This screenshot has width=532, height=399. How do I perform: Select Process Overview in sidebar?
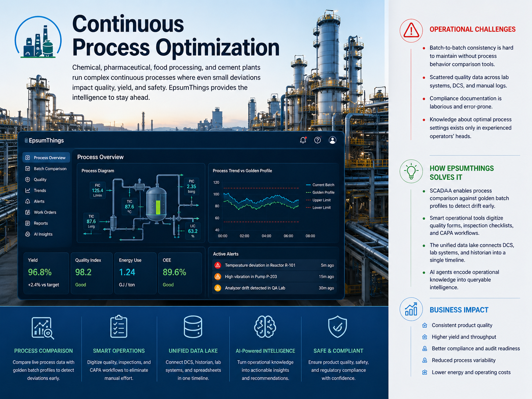(46, 158)
